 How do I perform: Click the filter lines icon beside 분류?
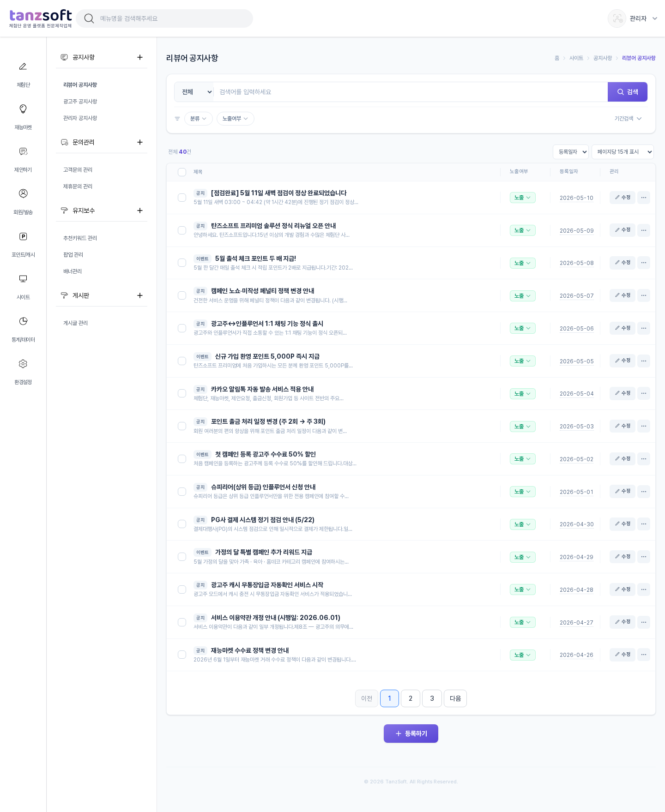tap(177, 119)
